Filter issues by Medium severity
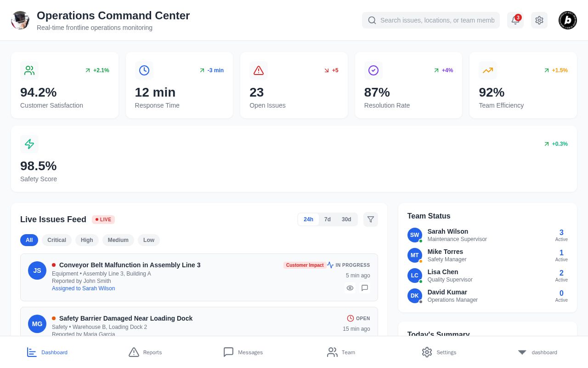588x368 pixels. [x=118, y=240]
